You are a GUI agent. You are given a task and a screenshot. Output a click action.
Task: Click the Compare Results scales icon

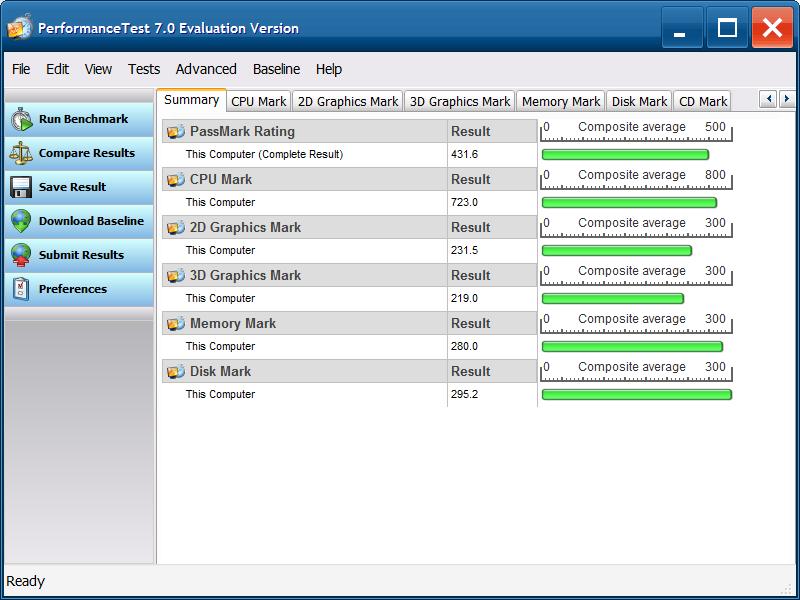point(21,153)
